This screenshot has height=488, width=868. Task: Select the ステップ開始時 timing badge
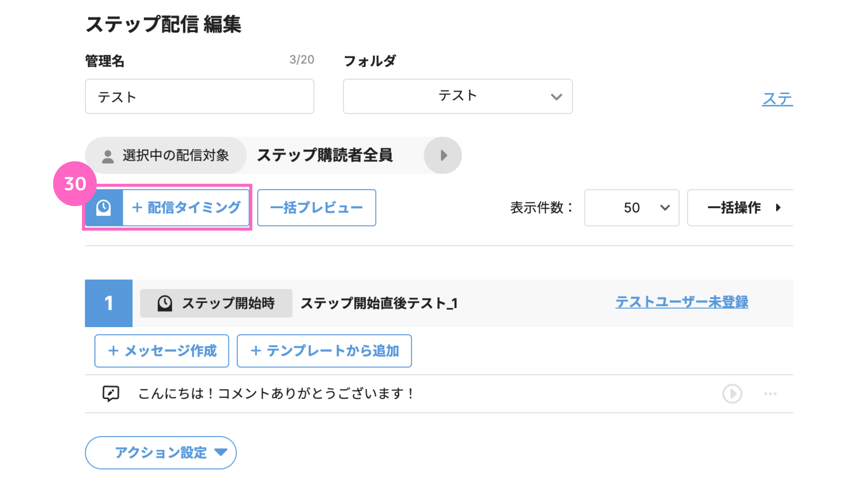216,303
